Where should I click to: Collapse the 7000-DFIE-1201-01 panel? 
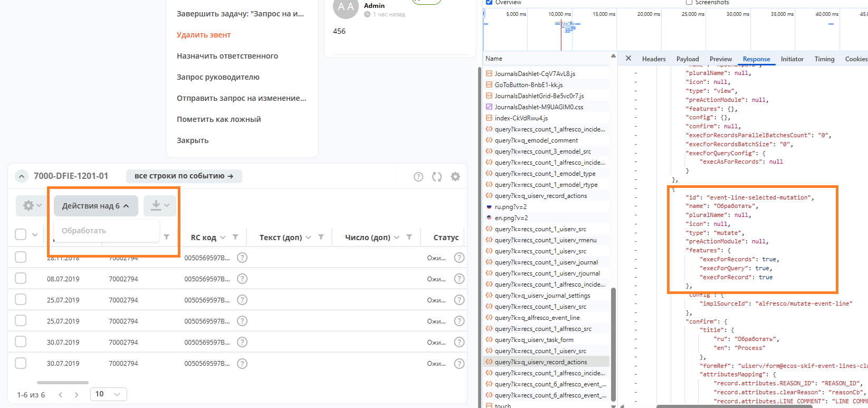pos(21,176)
